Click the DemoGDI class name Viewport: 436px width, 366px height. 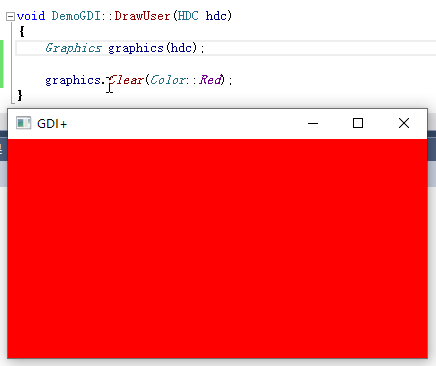tap(76, 16)
